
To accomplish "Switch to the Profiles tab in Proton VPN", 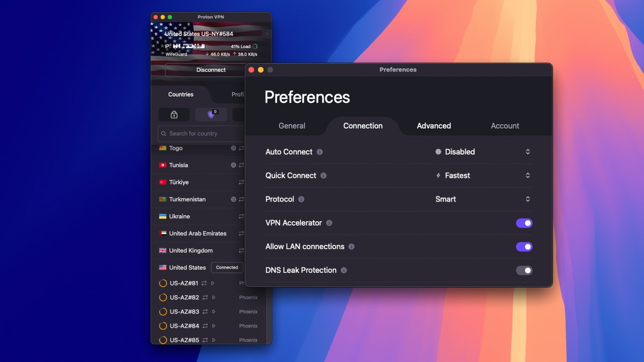I will coord(238,94).
